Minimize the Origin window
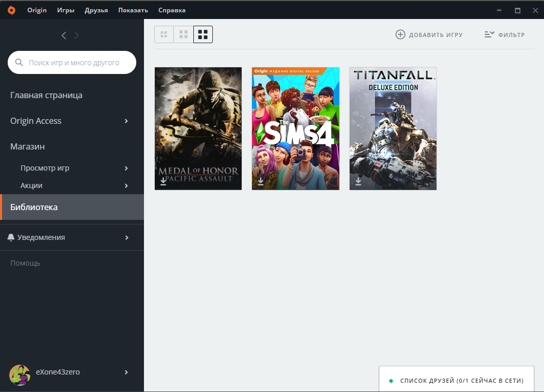The height and width of the screenshot is (392, 544). (499, 10)
